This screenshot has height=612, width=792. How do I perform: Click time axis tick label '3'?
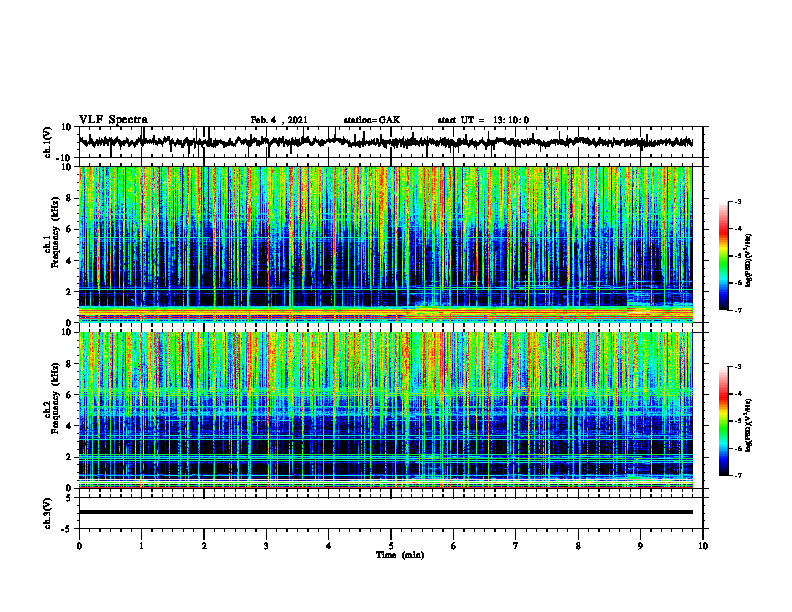coord(266,546)
